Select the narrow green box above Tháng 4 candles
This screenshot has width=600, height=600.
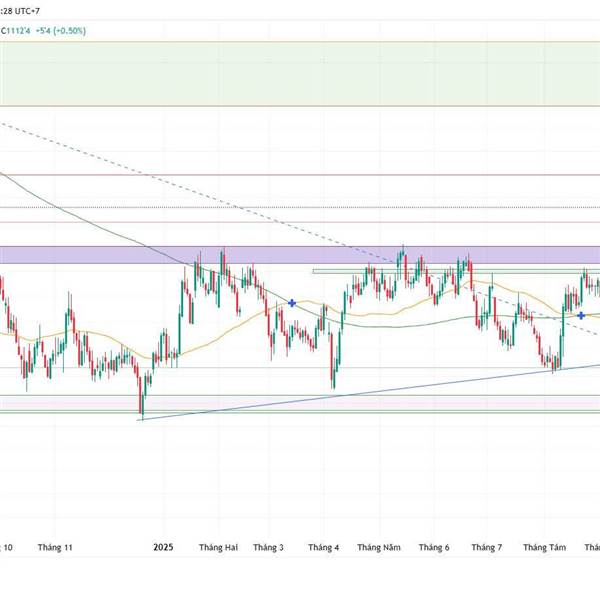456,271
